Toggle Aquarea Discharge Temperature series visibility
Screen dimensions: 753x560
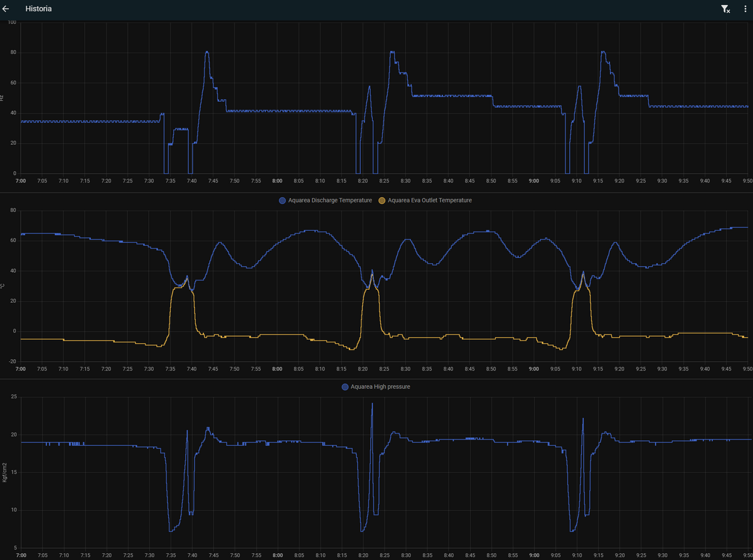pos(327,201)
